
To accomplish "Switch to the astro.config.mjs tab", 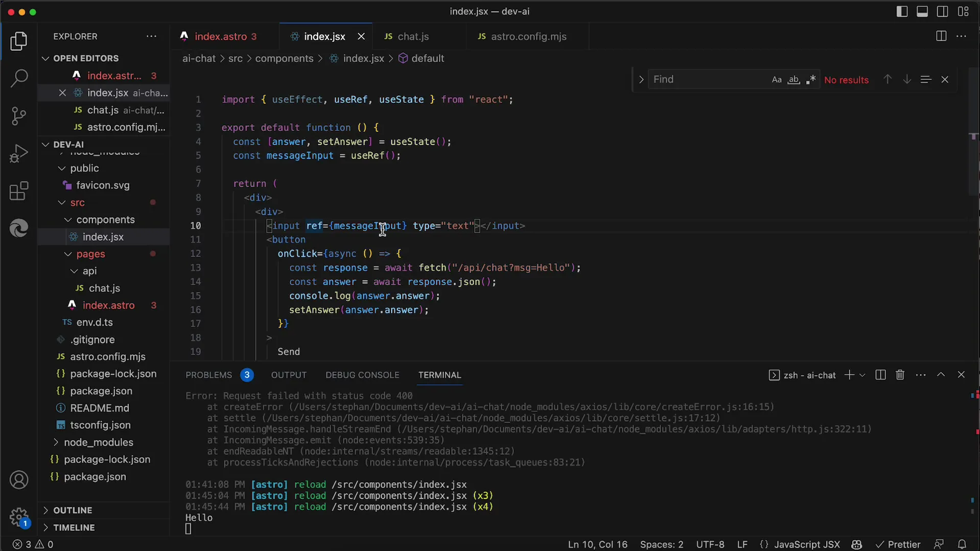I will click(x=528, y=36).
